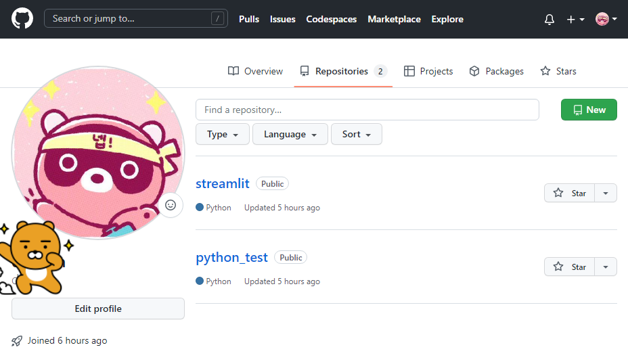The width and height of the screenshot is (628, 364).
Task: Open the Type filter dropdown
Action: pos(222,134)
